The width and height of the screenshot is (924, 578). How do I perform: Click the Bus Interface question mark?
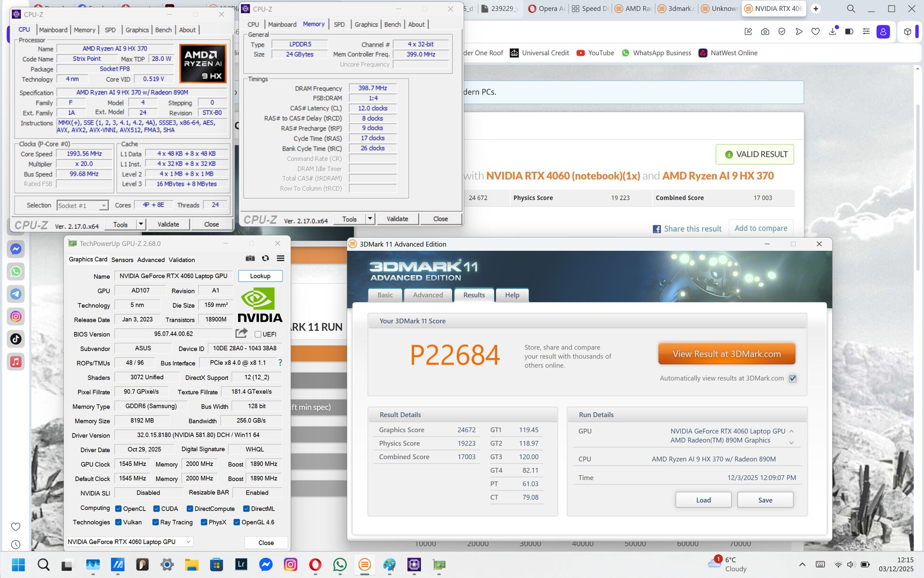280,363
